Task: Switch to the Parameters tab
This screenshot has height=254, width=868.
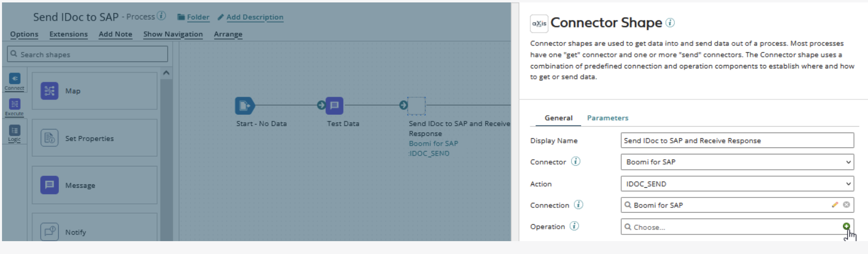Action: (607, 118)
